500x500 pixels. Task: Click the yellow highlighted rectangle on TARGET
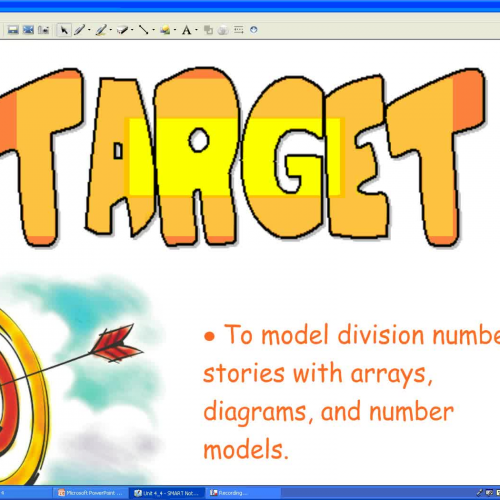(235, 157)
